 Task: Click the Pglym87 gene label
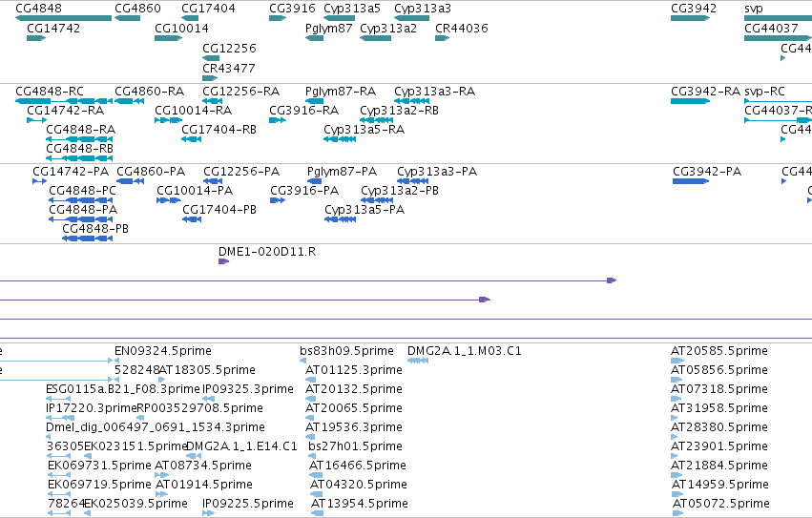329,28
